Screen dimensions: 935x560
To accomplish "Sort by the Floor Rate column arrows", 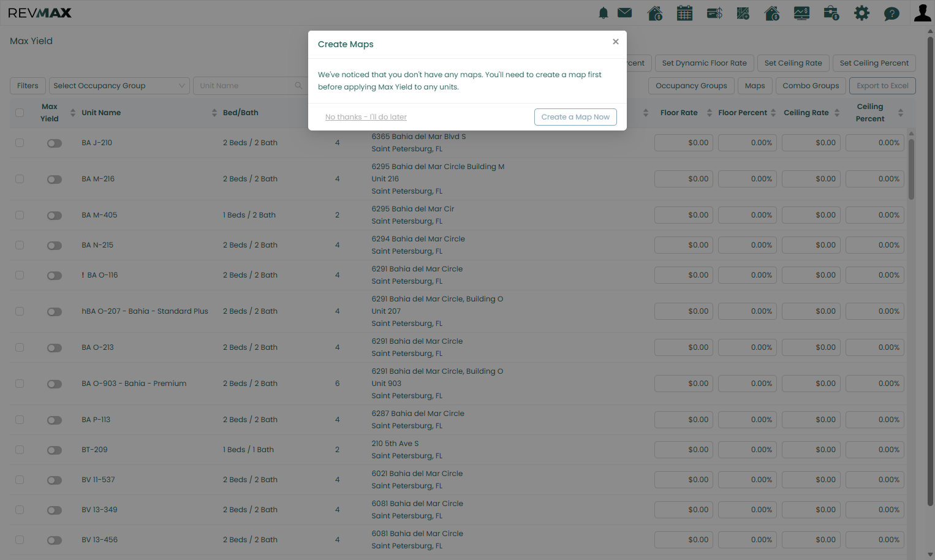I will pyautogui.click(x=710, y=113).
